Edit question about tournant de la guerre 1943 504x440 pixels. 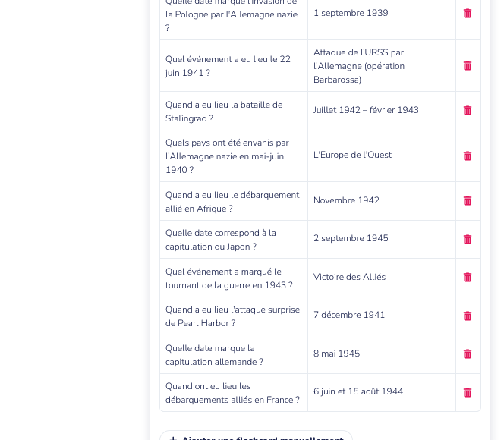pyautogui.click(x=234, y=278)
